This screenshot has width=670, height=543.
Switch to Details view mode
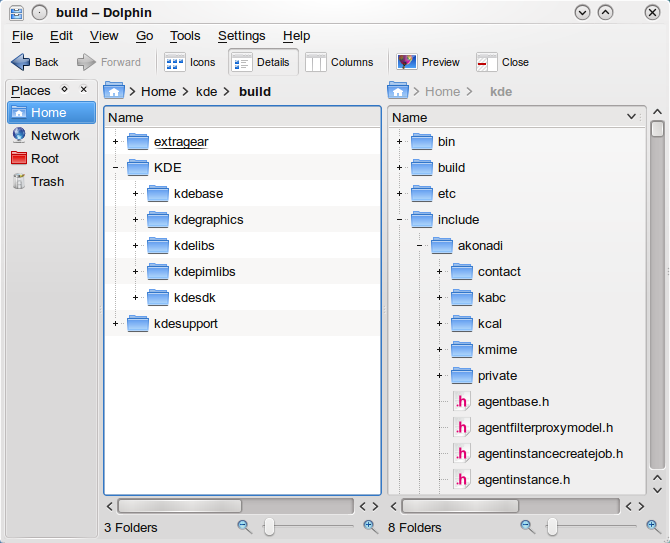tap(263, 62)
